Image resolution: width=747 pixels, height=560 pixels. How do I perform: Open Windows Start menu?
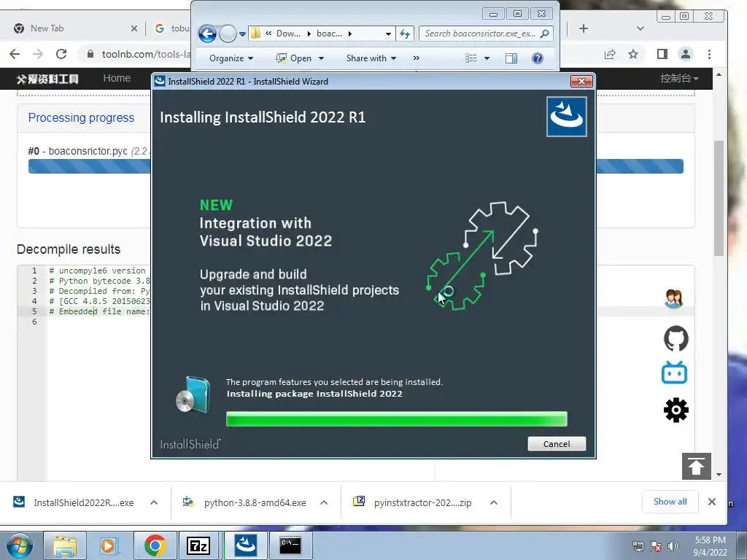click(20, 546)
